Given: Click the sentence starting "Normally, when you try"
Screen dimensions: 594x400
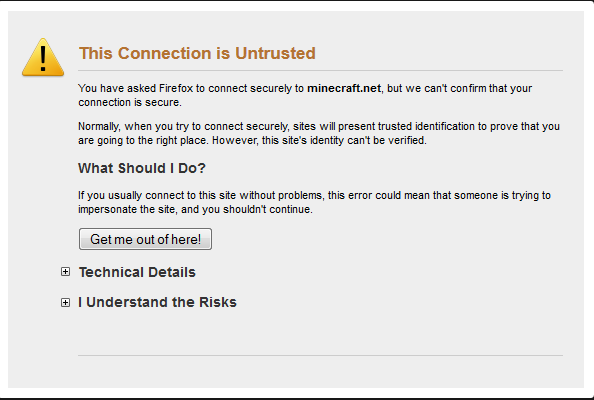Looking at the screenshot, I should pyautogui.click(x=319, y=133).
